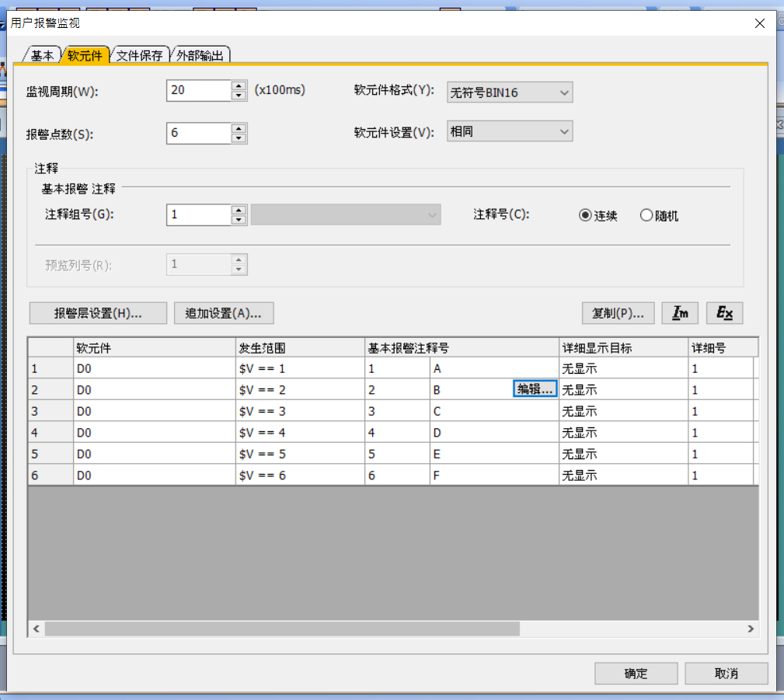Switch to the 基本 tab
The height and width of the screenshot is (700, 784).
tap(43, 55)
